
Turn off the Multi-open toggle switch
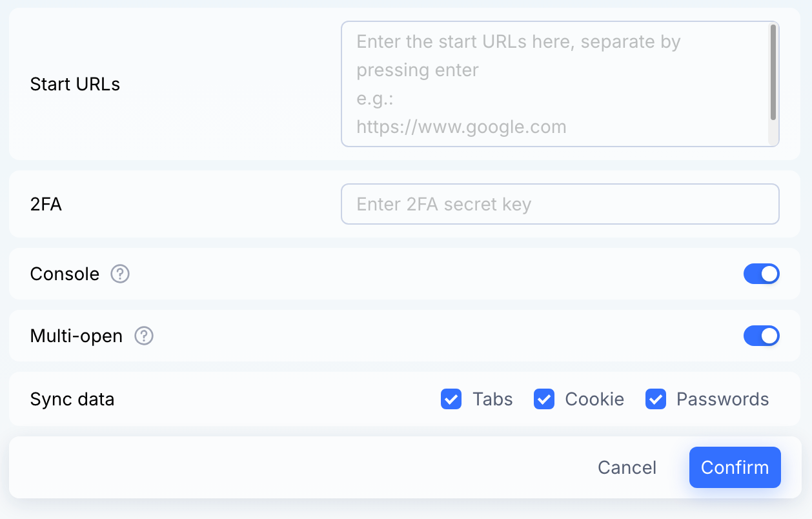[x=762, y=336]
